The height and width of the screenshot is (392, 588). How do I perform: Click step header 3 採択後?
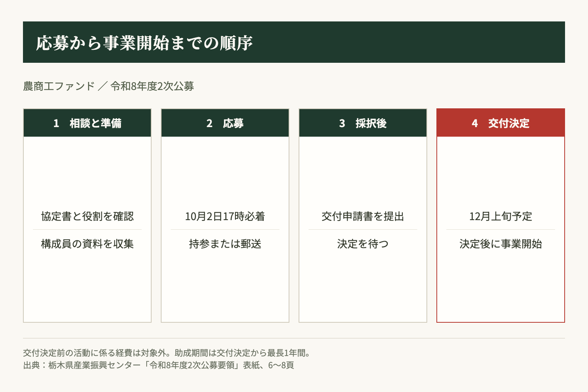point(363,123)
